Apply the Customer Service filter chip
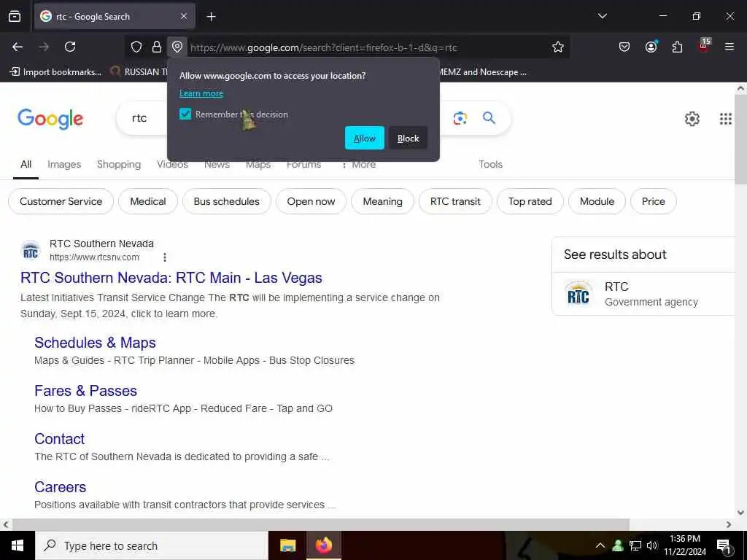Image resolution: width=747 pixels, height=560 pixels. 61,201
